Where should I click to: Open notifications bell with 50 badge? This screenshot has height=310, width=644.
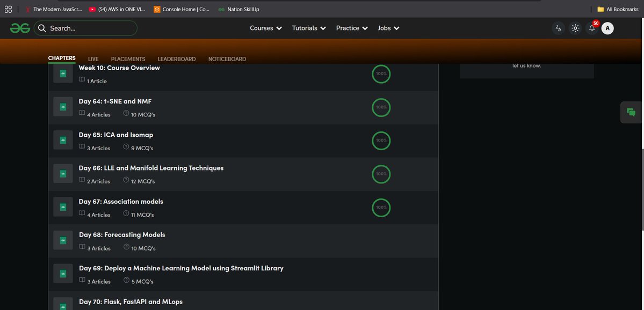[592, 28]
